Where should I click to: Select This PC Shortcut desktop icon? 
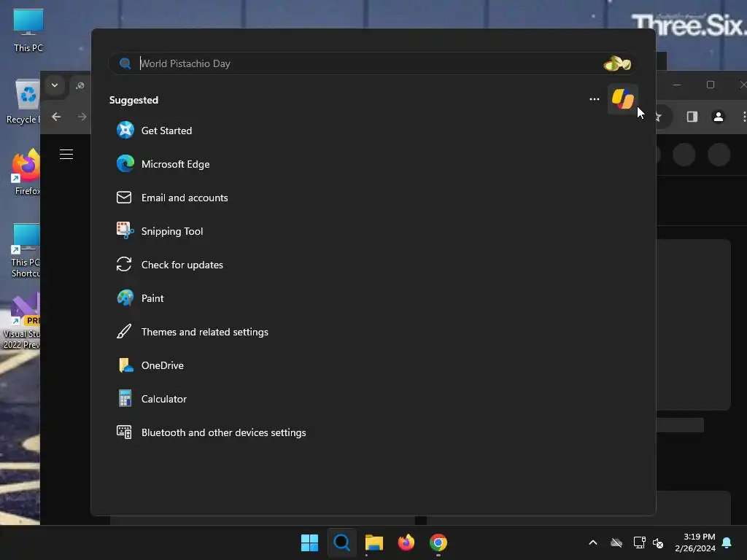point(26,250)
